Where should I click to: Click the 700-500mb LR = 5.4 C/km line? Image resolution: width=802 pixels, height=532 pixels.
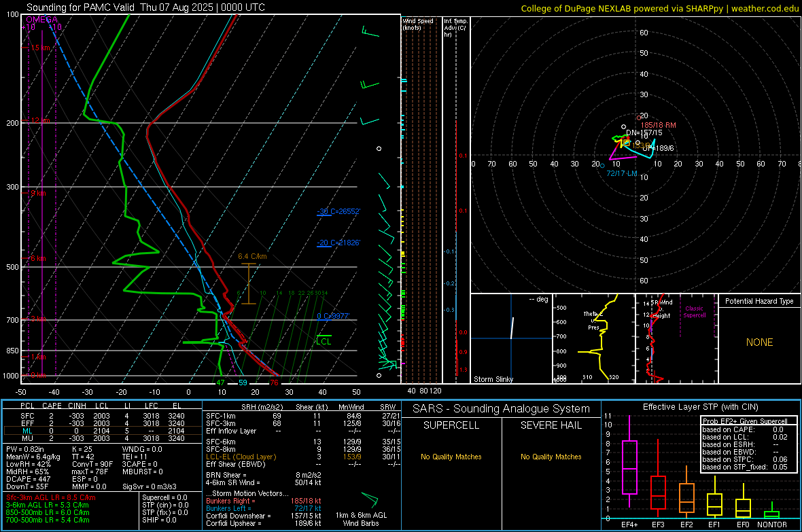pos(48,520)
